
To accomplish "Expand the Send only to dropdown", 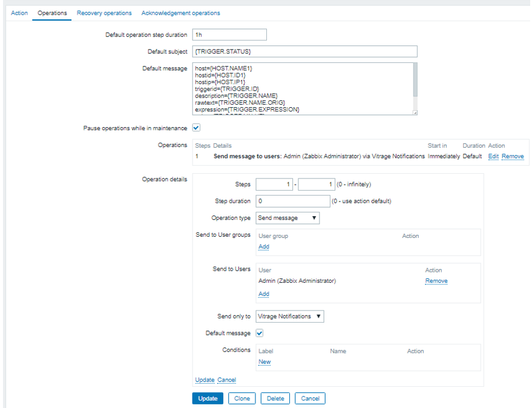I will (x=289, y=316).
